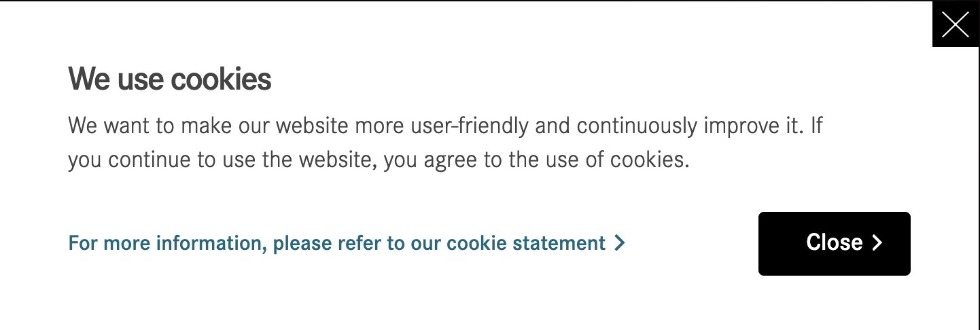The image size is (980, 330).
Task: Click the chevron arrow after cookie statement
Action: click(x=619, y=243)
